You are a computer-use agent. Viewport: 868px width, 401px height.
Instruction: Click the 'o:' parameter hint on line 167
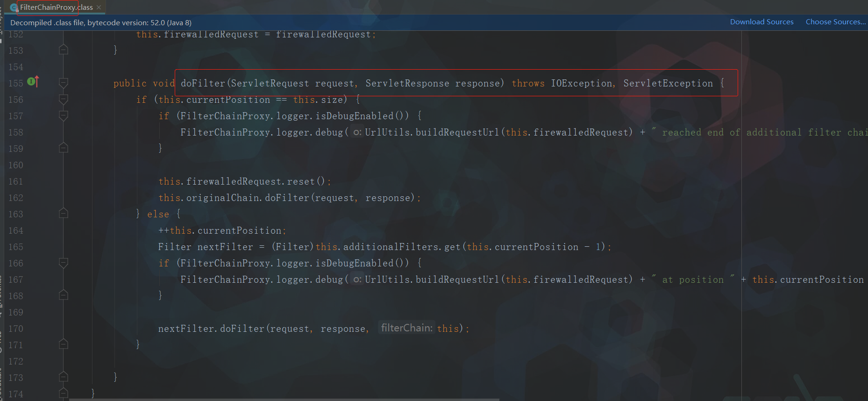coord(357,279)
